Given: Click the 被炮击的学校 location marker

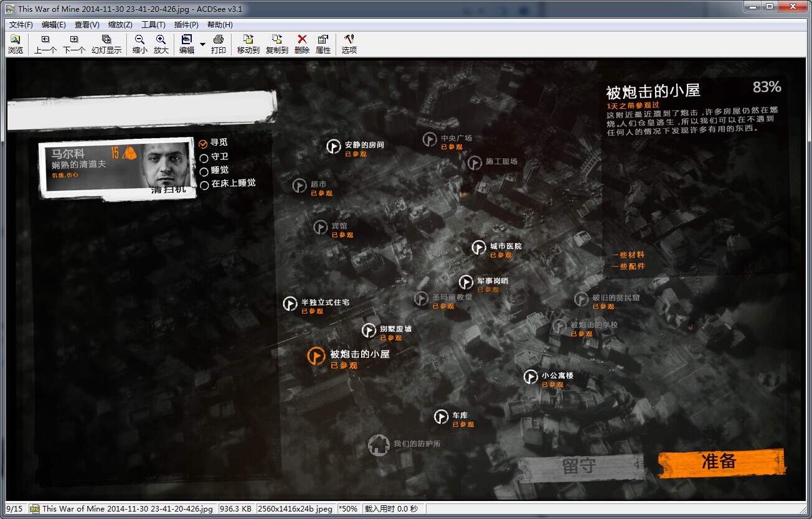Looking at the screenshot, I should (560, 326).
